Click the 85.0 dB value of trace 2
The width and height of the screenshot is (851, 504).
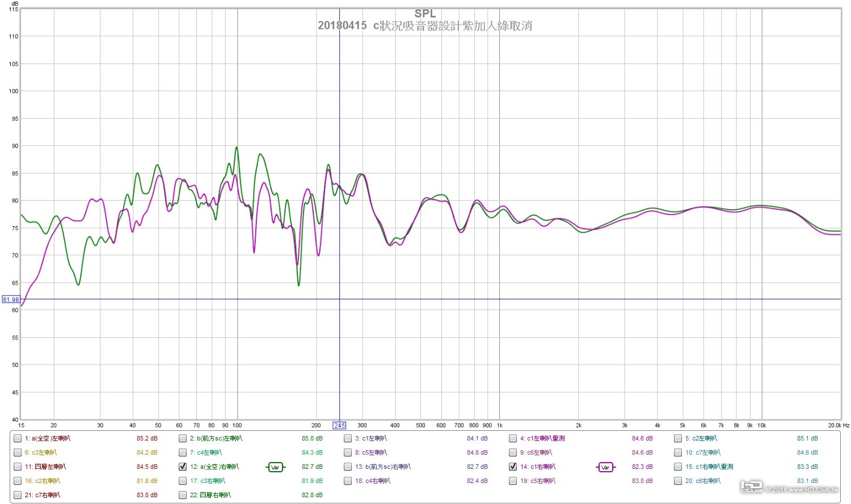[x=312, y=438]
